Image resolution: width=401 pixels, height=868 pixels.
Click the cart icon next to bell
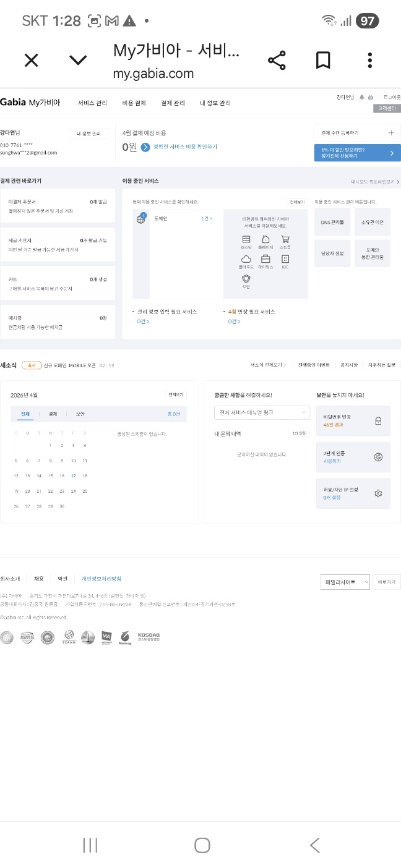[371, 97]
